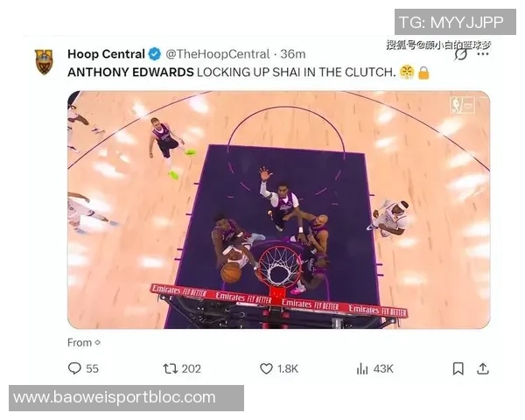
Task: Play the Anthony Edwards video clip
Action: pyautogui.click(x=278, y=210)
